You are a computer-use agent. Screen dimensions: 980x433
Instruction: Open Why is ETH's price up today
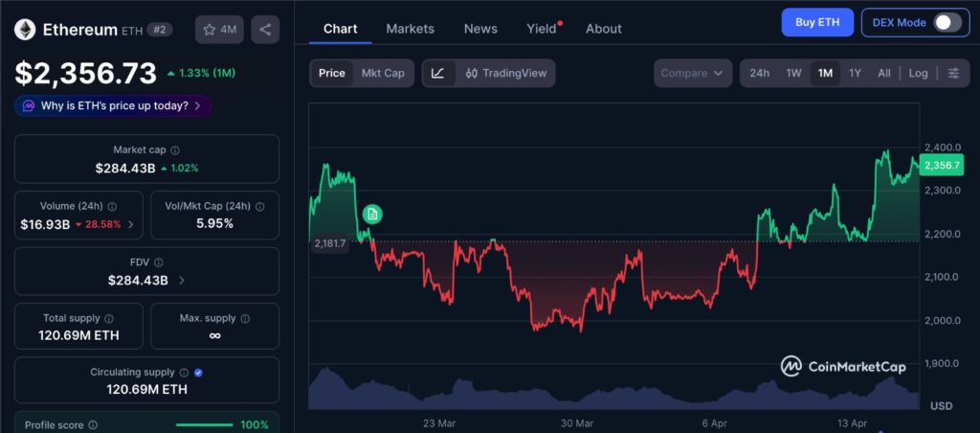pos(113,105)
